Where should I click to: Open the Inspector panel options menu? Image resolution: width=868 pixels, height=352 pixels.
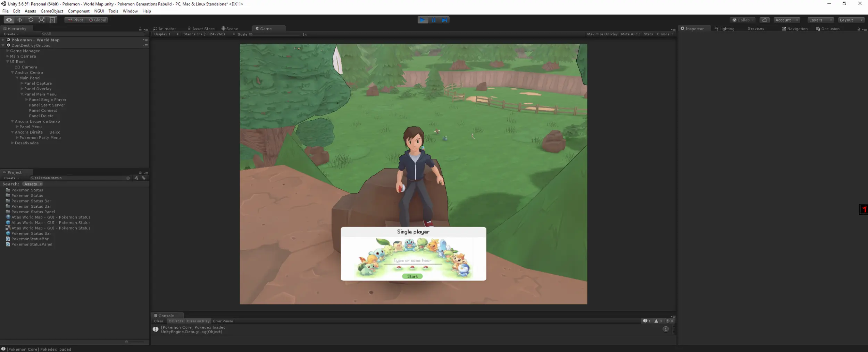click(864, 29)
